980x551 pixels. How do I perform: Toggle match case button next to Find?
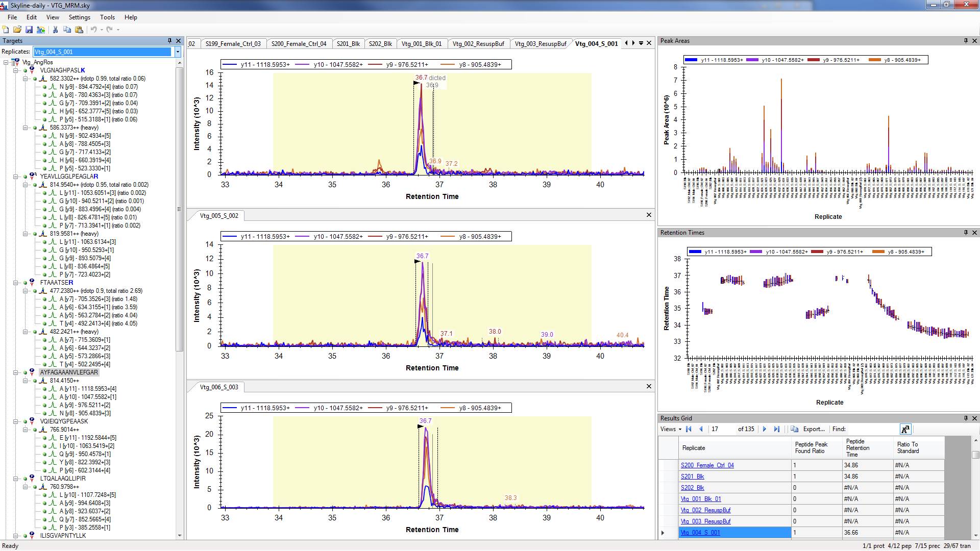click(x=905, y=429)
